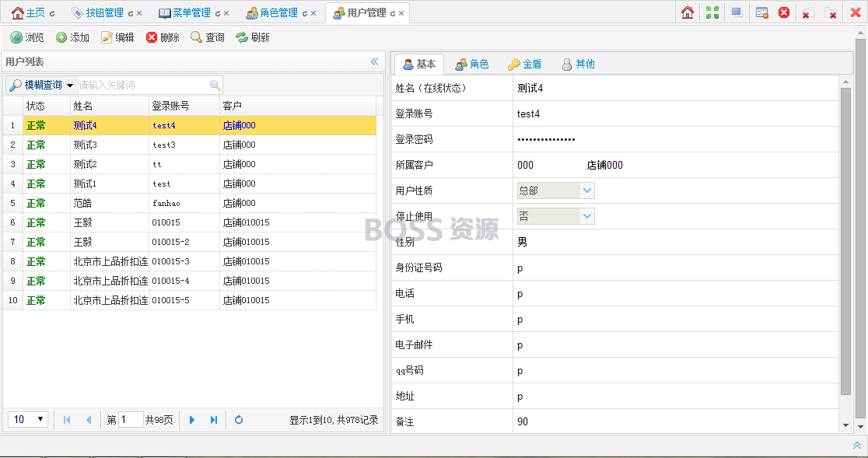
Task: Select the 其他 detail tab
Action: pyautogui.click(x=578, y=65)
